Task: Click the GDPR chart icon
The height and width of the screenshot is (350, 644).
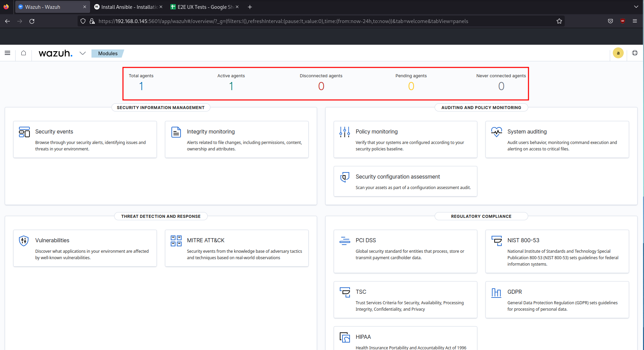Action: pyautogui.click(x=496, y=292)
